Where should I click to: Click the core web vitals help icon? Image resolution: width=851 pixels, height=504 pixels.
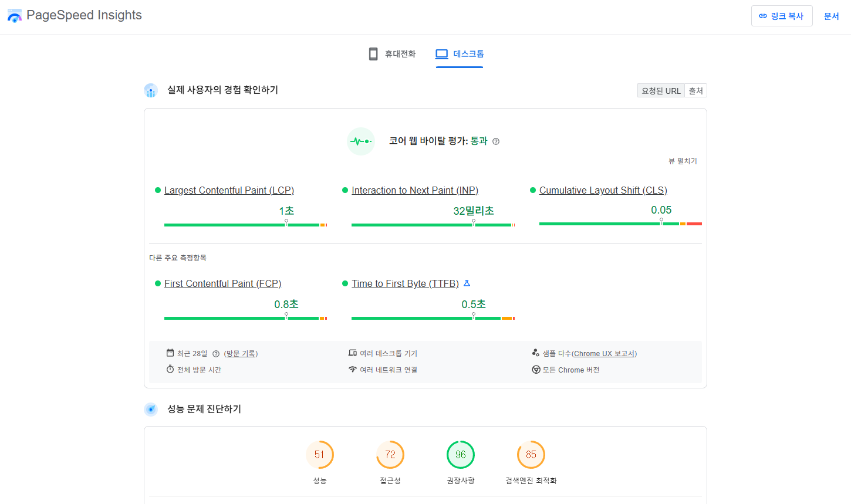click(x=496, y=141)
